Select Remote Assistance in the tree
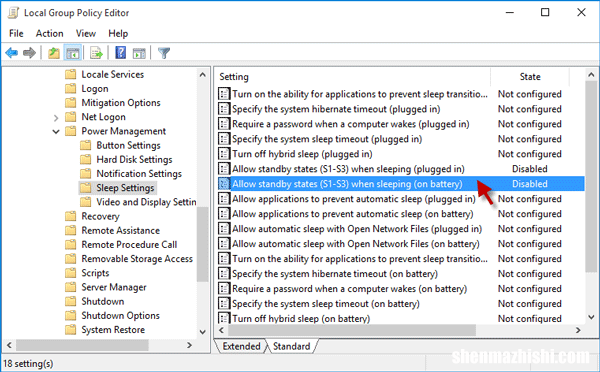 pyautogui.click(x=120, y=230)
